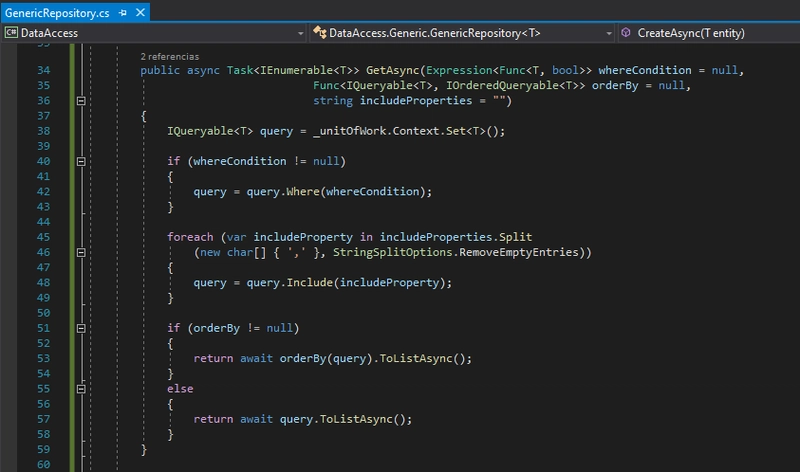This screenshot has width=800, height=472.
Task: Click the GetAsync method name
Action: (392, 70)
